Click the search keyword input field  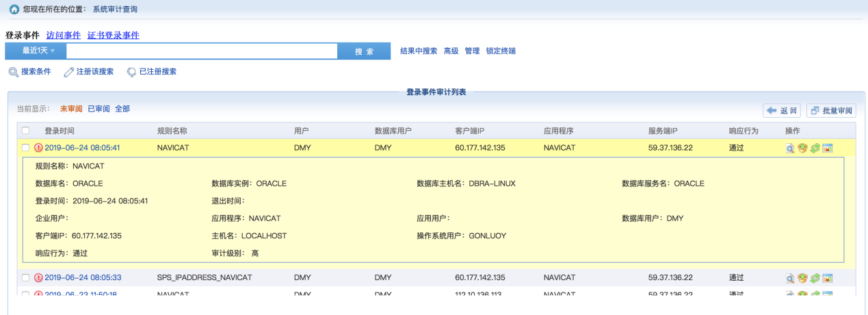point(202,51)
